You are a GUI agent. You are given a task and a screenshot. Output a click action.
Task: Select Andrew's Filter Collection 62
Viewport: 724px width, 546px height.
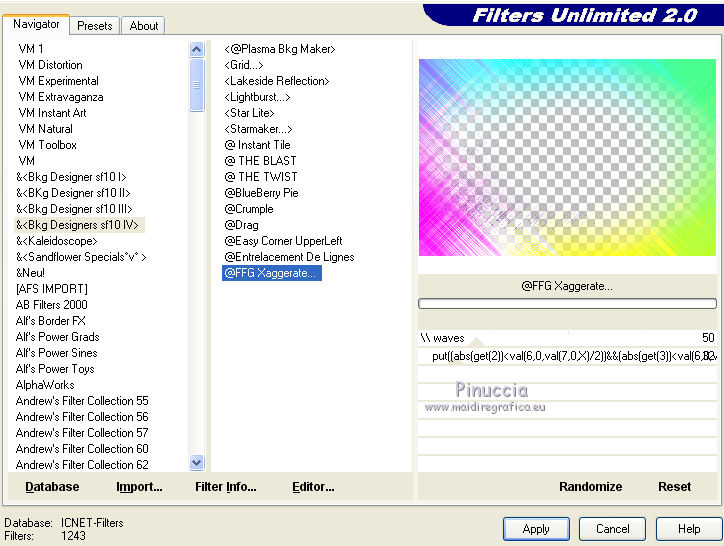point(82,465)
